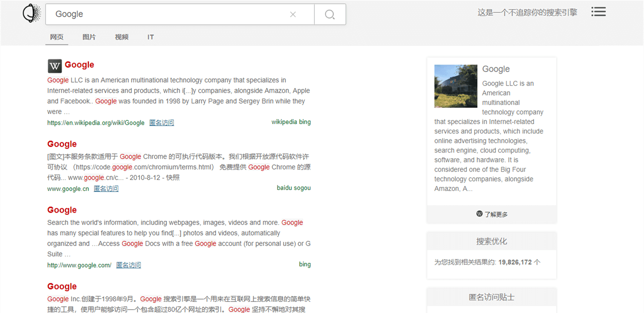Viewport: 644px width, 313px height.
Task: Click the Wikipedia W icon beside first result
Action: click(x=55, y=66)
